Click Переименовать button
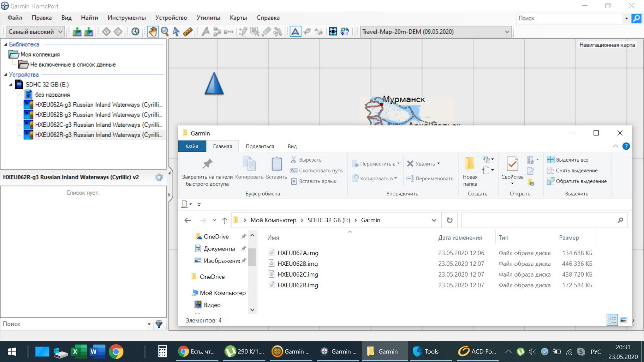 coord(430,179)
